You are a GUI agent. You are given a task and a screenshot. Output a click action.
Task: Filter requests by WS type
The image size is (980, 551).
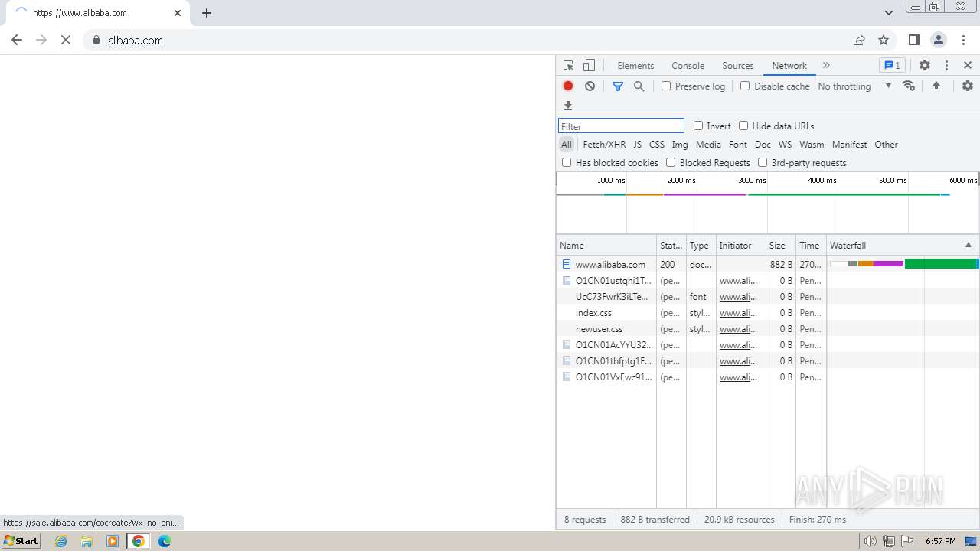[785, 145]
